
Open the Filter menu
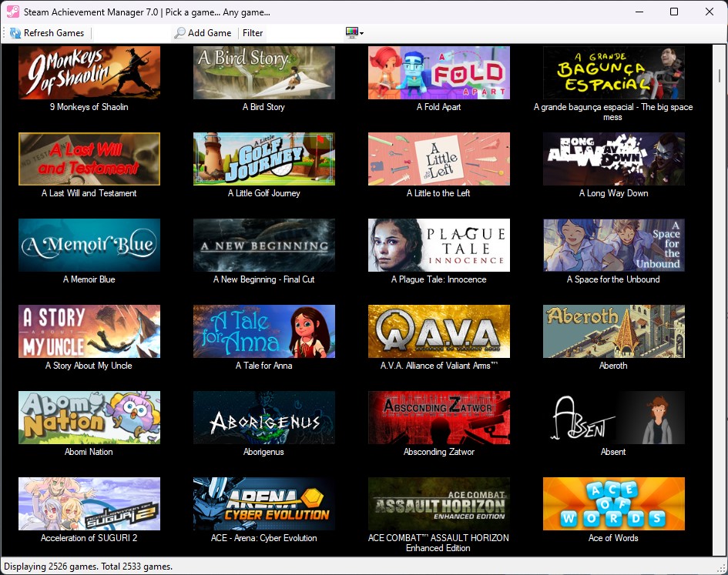click(x=253, y=33)
